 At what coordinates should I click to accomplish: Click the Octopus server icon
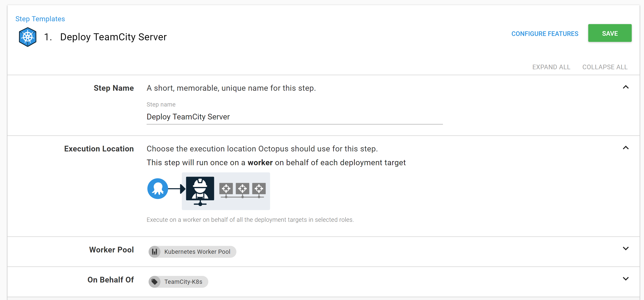click(158, 188)
